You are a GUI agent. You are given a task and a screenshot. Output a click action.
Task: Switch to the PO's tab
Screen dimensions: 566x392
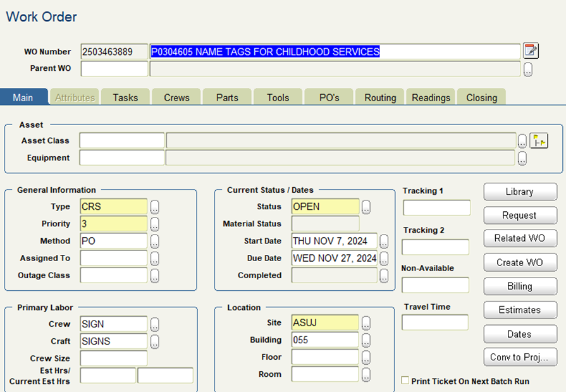pyautogui.click(x=329, y=97)
